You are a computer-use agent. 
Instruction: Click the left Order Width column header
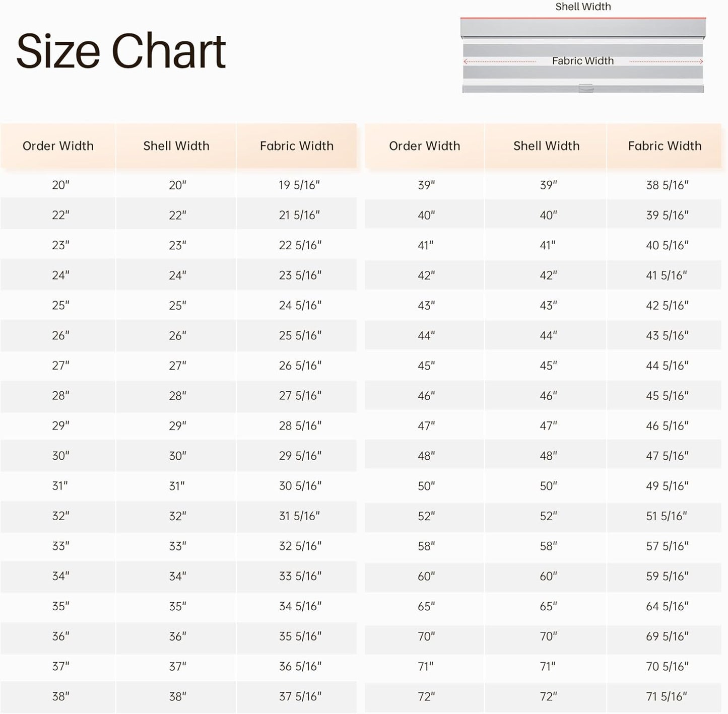[x=58, y=146]
